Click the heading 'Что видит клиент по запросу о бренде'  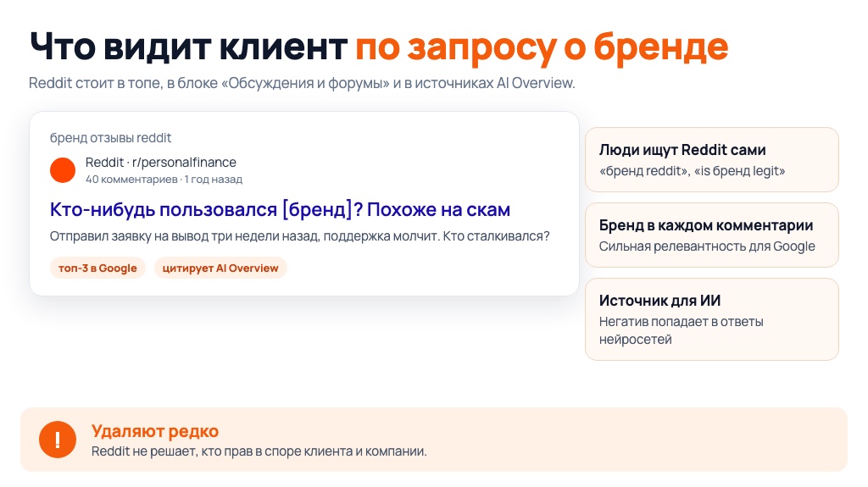click(x=379, y=47)
